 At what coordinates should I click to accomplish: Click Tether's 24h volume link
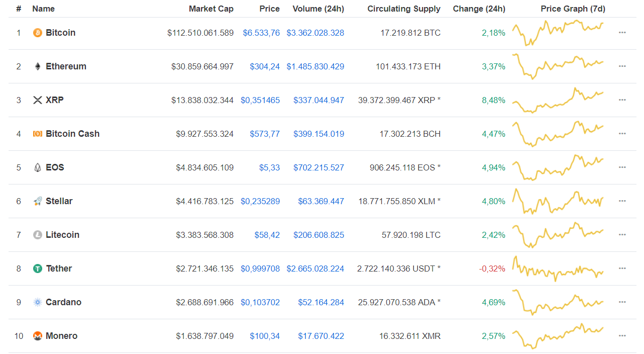315,268
